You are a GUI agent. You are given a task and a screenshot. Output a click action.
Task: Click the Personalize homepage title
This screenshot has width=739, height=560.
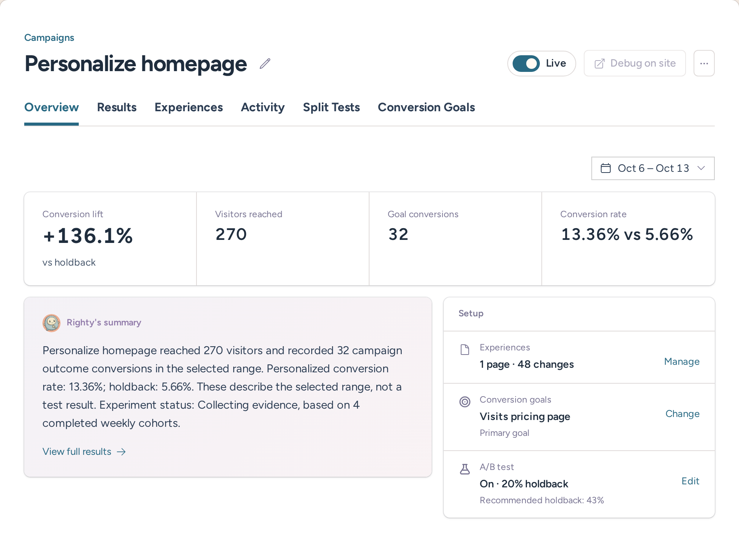click(x=136, y=64)
